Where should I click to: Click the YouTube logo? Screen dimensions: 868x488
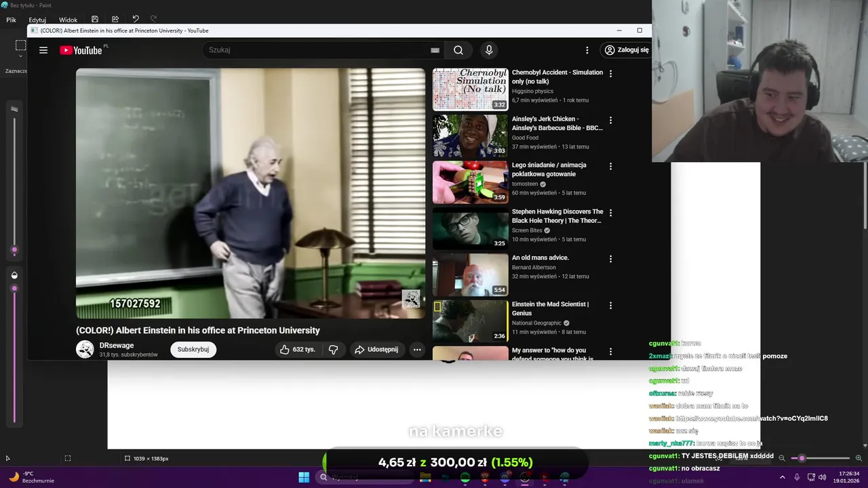coord(81,50)
